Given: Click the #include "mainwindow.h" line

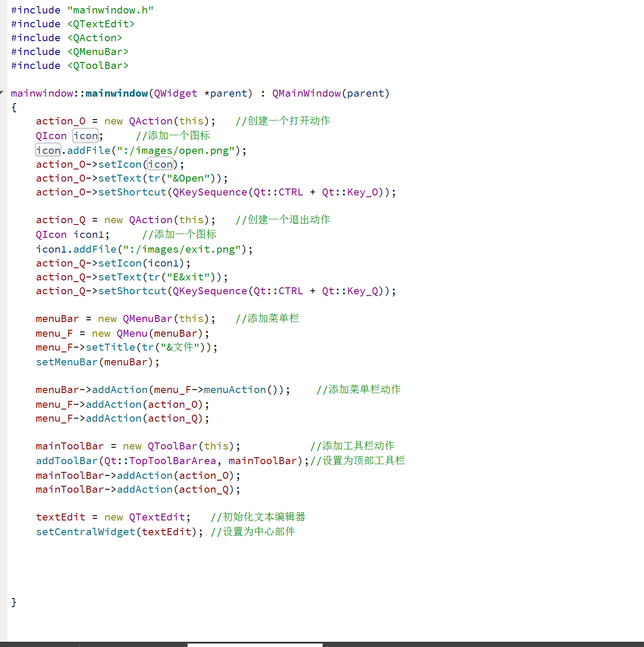Looking at the screenshot, I should [x=82, y=10].
